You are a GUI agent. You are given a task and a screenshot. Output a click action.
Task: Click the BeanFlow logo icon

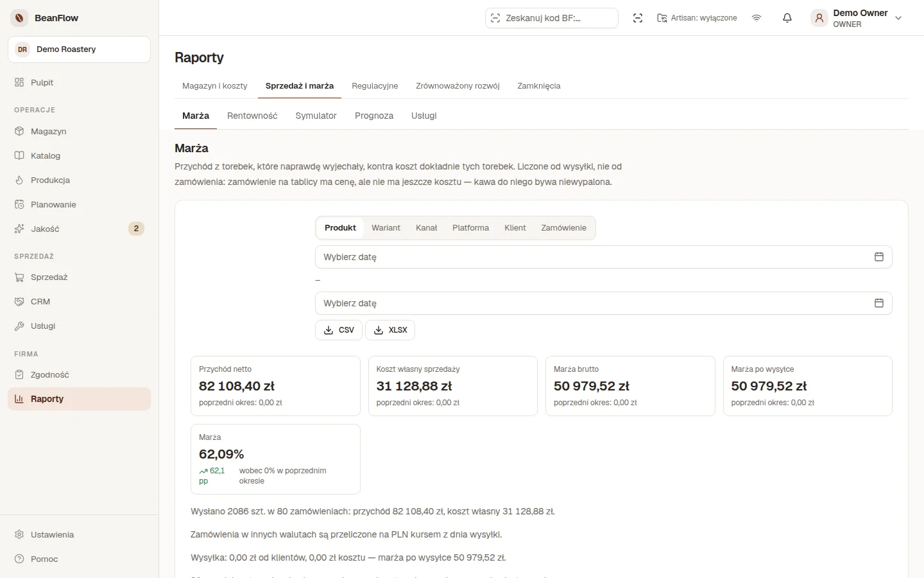pyautogui.click(x=19, y=18)
